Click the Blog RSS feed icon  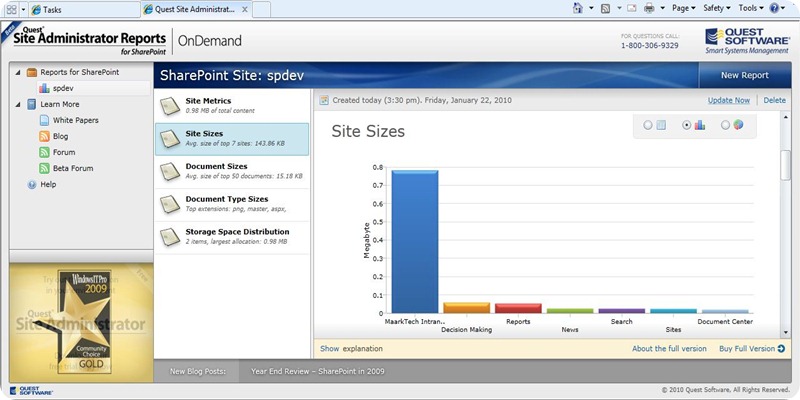[x=44, y=136]
